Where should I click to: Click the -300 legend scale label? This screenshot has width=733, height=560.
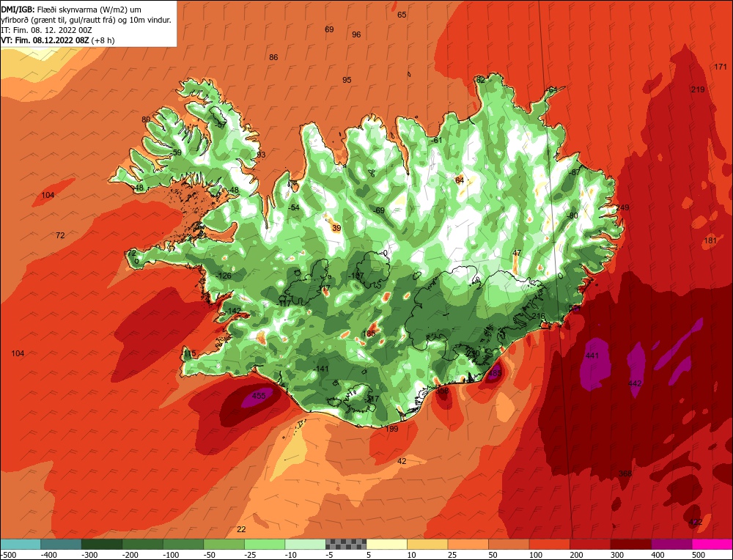tap(89, 555)
